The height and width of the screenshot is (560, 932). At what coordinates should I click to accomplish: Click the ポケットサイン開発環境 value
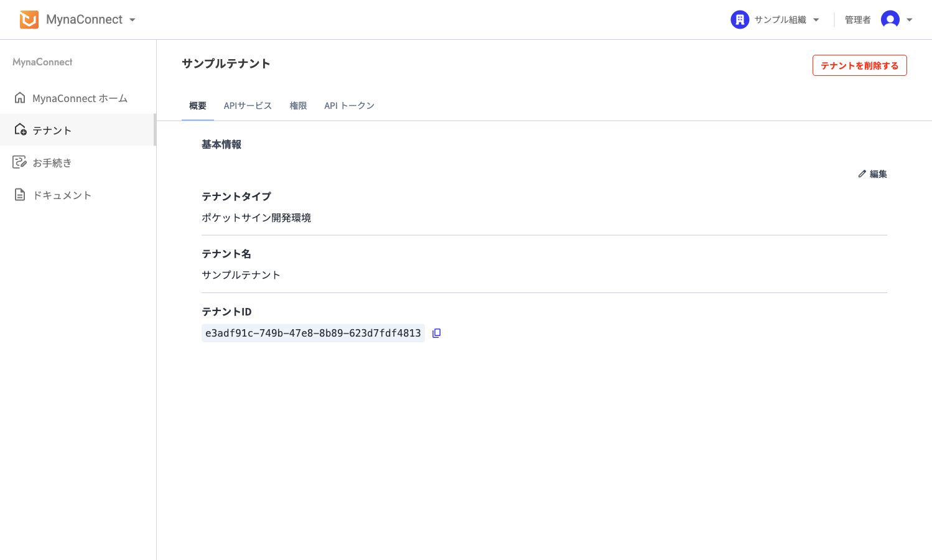pos(256,218)
